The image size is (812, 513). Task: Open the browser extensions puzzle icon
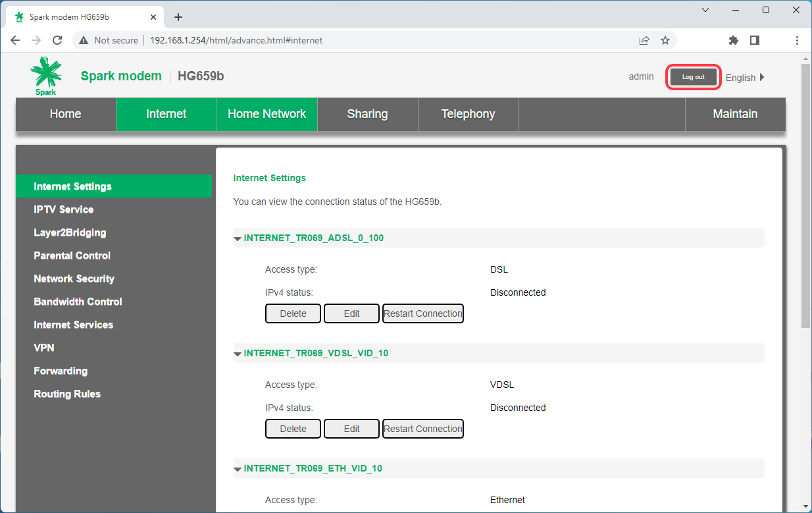[734, 40]
